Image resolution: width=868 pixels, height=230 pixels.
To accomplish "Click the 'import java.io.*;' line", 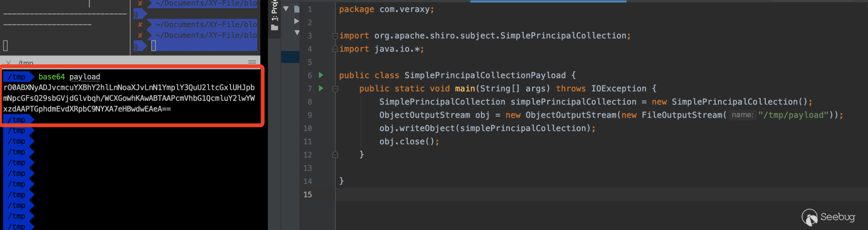I will [x=382, y=49].
